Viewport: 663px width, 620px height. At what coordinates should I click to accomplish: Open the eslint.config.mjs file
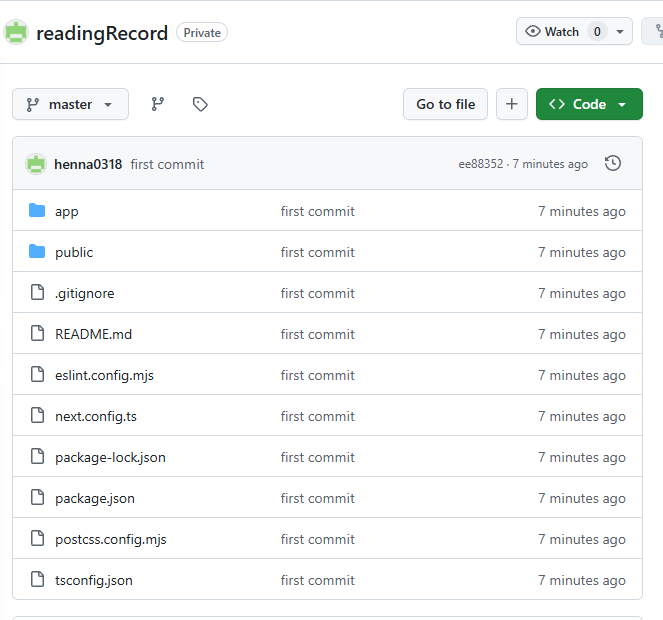pyautogui.click(x=104, y=376)
